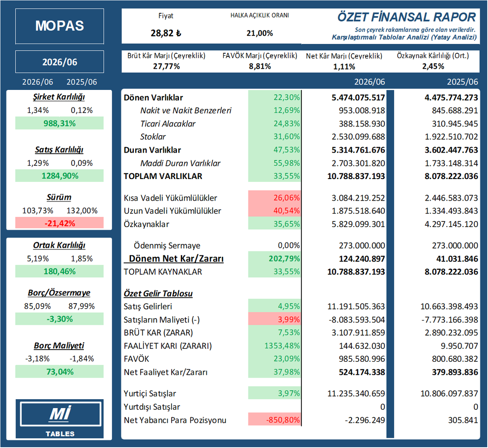The image size is (488, 448).
Task: Select the 2026/06 period box
Action: 60,62
